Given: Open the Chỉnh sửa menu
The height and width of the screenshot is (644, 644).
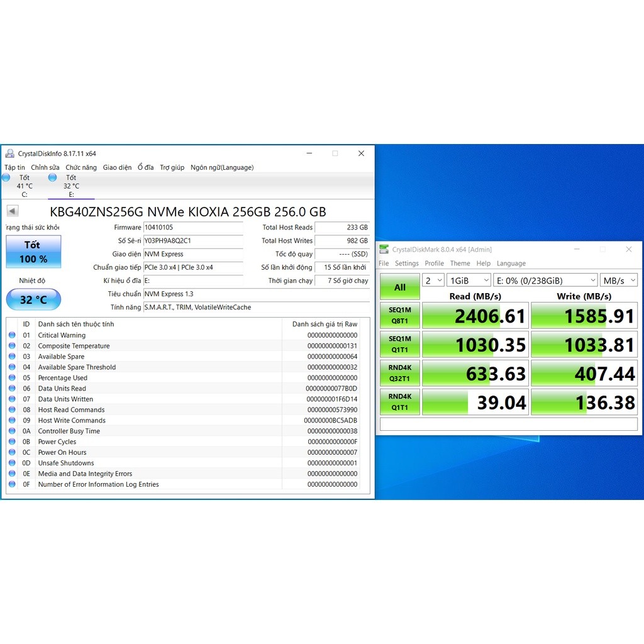Looking at the screenshot, I should point(45,167).
